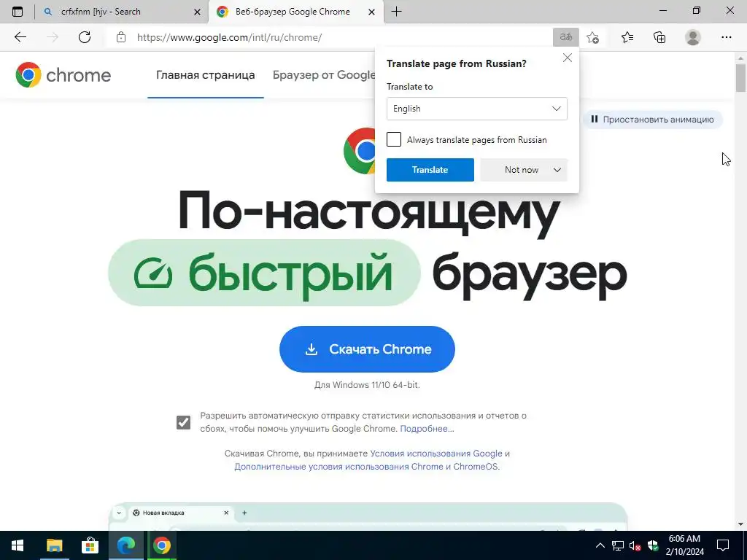Screen dimensions: 747x560
Task: Check Always translate pages from Russian
Action: tap(393, 139)
